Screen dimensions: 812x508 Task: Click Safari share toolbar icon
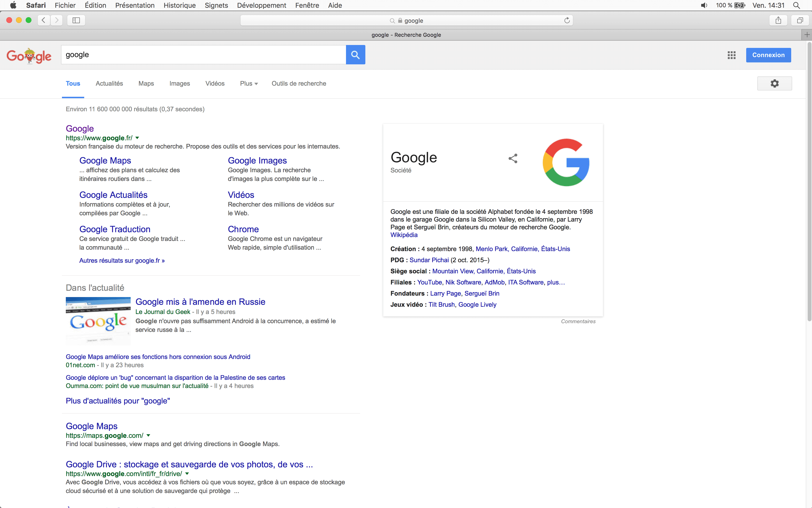pyautogui.click(x=778, y=21)
